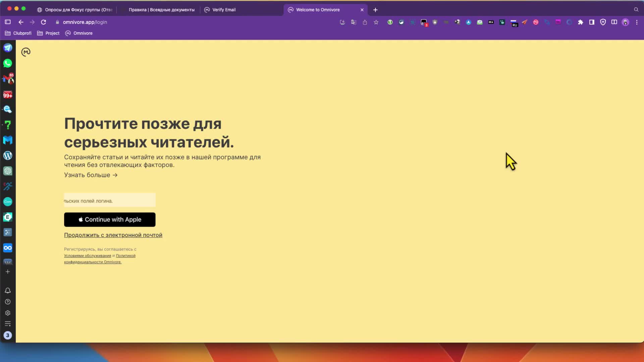Add new sidebar app with plus
644x362 pixels.
[8, 271]
